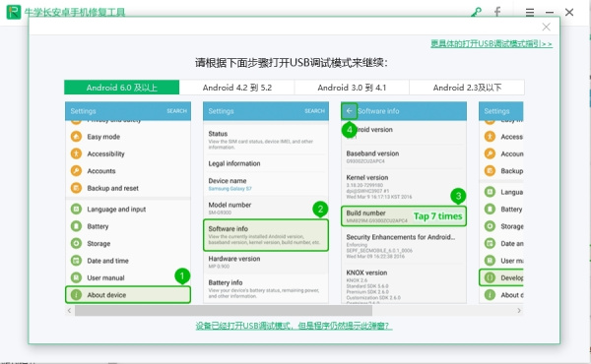Open the hamburger menu in title bar

(x=530, y=13)
